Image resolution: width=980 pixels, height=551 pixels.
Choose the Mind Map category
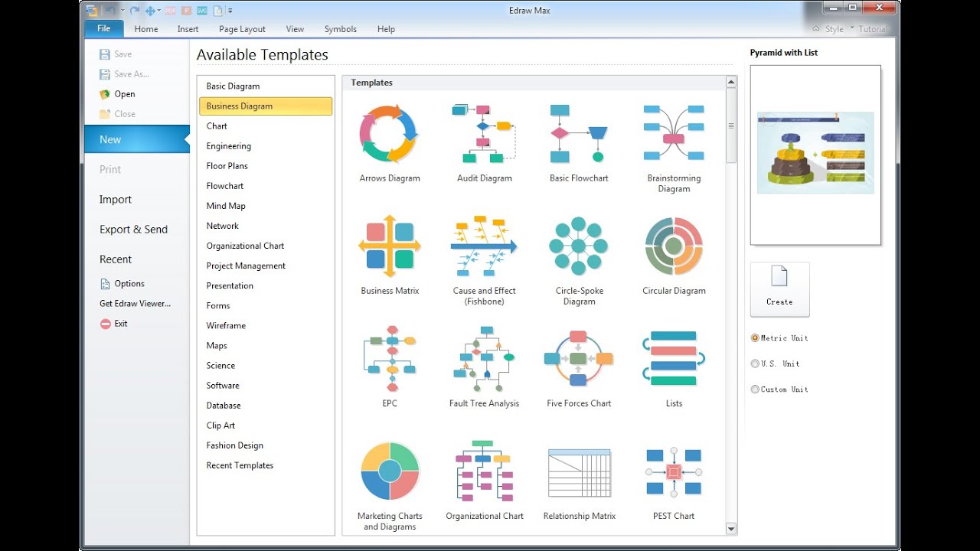click(226, 206)
